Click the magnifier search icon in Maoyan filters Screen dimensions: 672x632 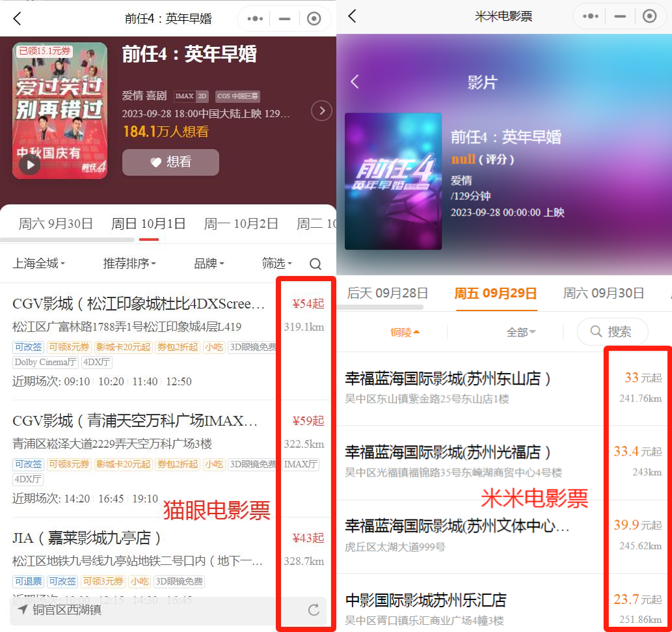[316, 264]
